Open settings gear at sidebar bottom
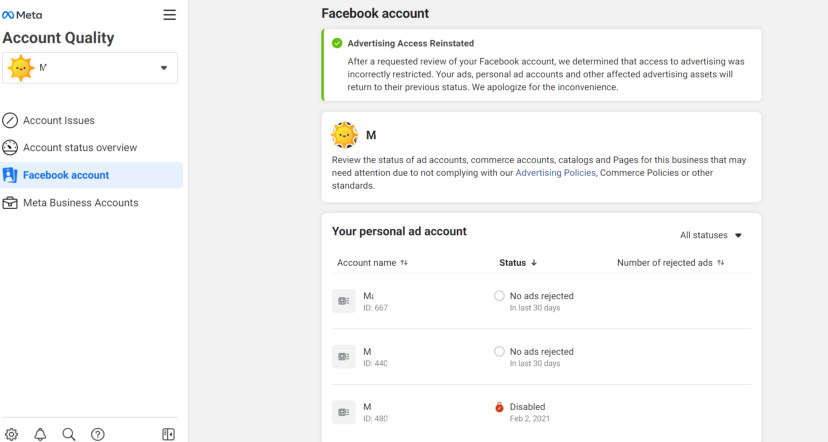 12,434
